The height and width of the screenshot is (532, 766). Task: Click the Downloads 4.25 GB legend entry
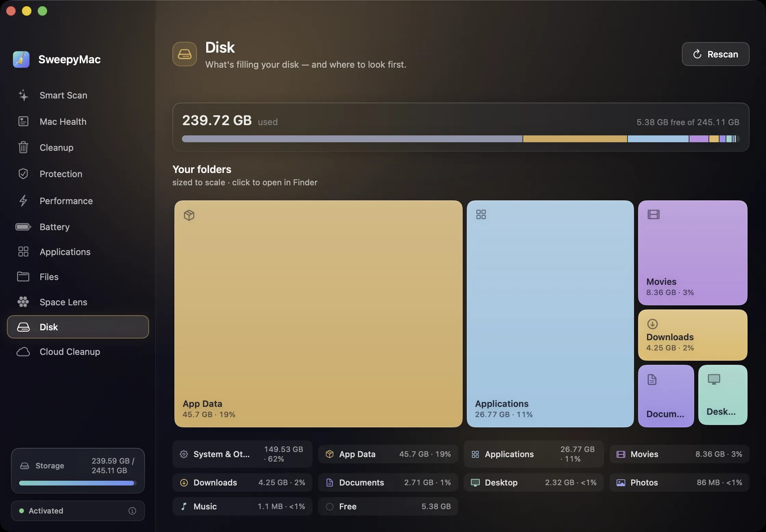point(242,482)
